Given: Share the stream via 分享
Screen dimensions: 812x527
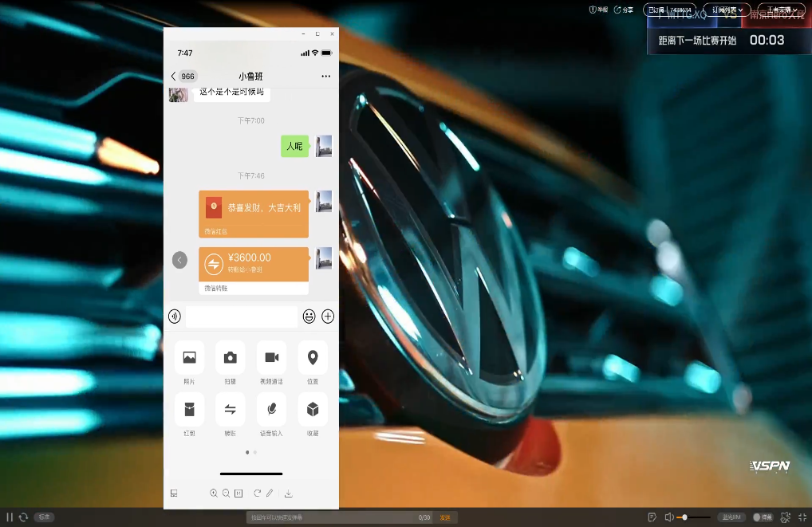Looking at the screenshot, I should (x=624, y=10).
